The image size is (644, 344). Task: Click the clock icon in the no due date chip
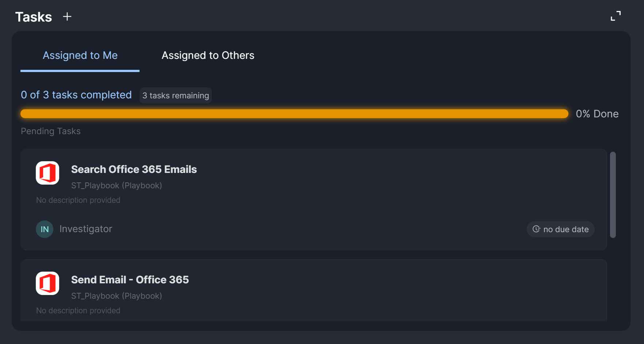536,229
